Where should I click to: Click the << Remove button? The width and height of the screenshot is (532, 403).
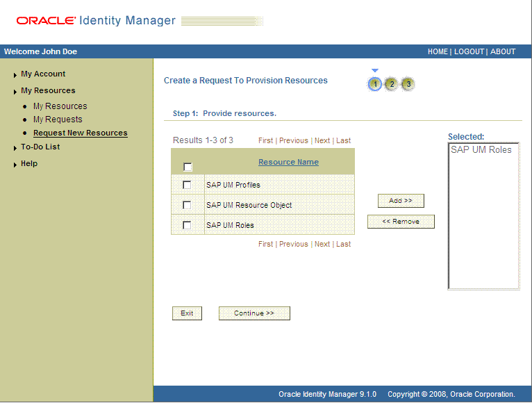point(401,222)
